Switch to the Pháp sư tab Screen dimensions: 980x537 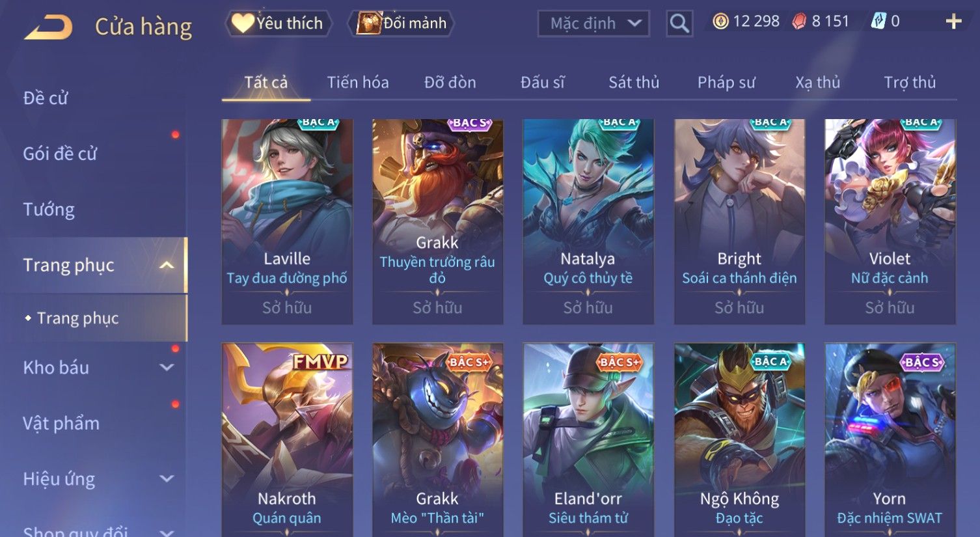[726, 83]
